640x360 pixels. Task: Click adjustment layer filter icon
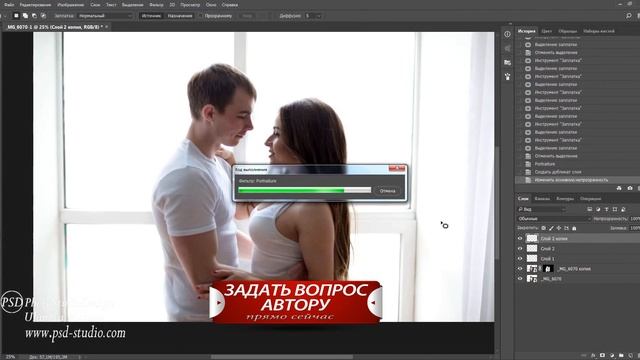click(598, 209)
